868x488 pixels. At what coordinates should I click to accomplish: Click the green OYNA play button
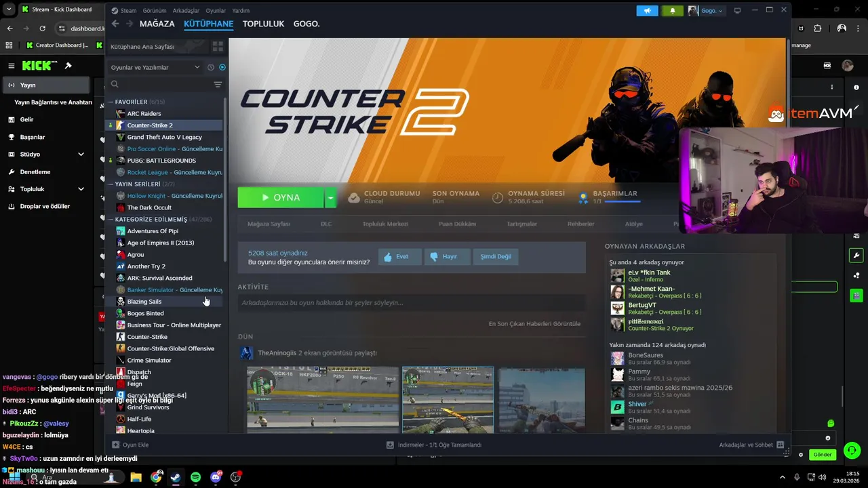[281, 197]
